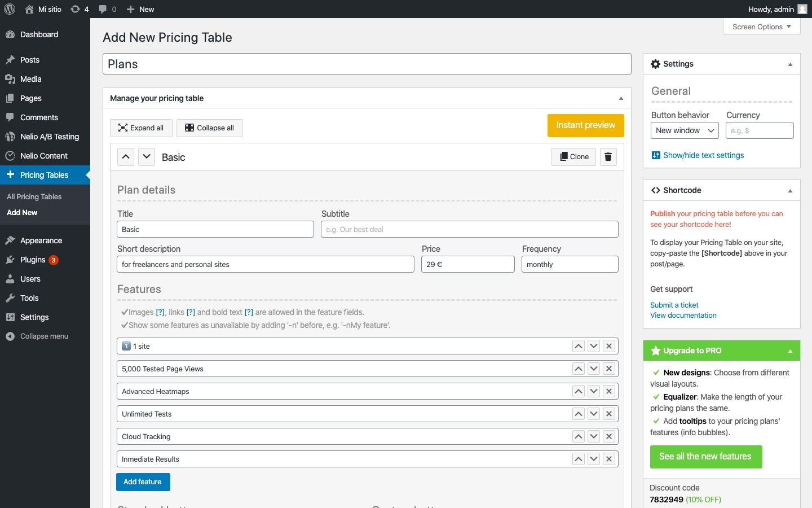Collapse the admin sidebar menu
Screen dimensions: 812x508
pos(43,336)
